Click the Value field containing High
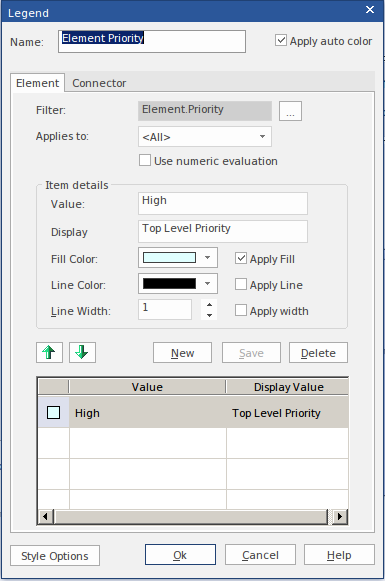The width and height of the screenshot is (385, 581). point(223,203)
